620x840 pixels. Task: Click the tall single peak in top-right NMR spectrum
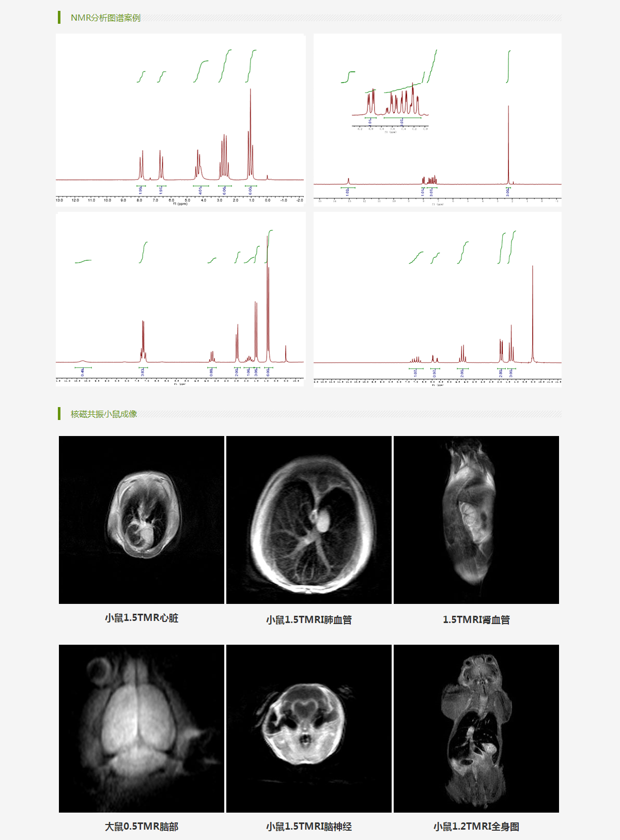coord(508,145)
